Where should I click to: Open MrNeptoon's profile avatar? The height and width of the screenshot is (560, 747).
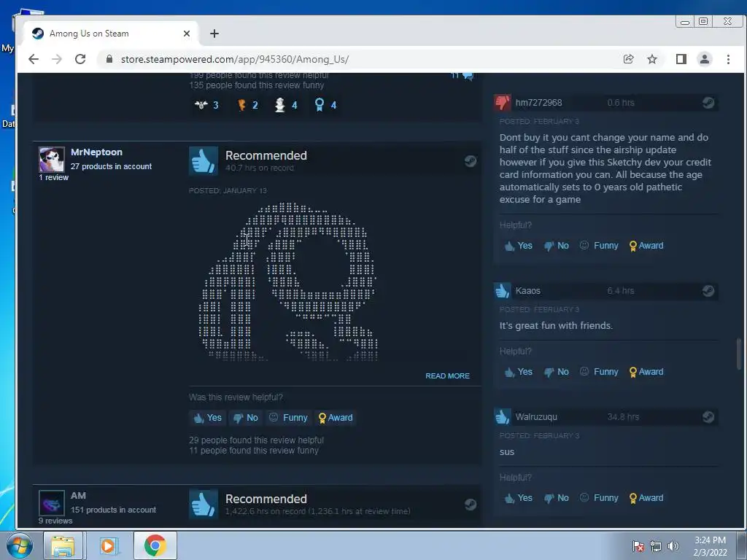click(x=52, y=160)
